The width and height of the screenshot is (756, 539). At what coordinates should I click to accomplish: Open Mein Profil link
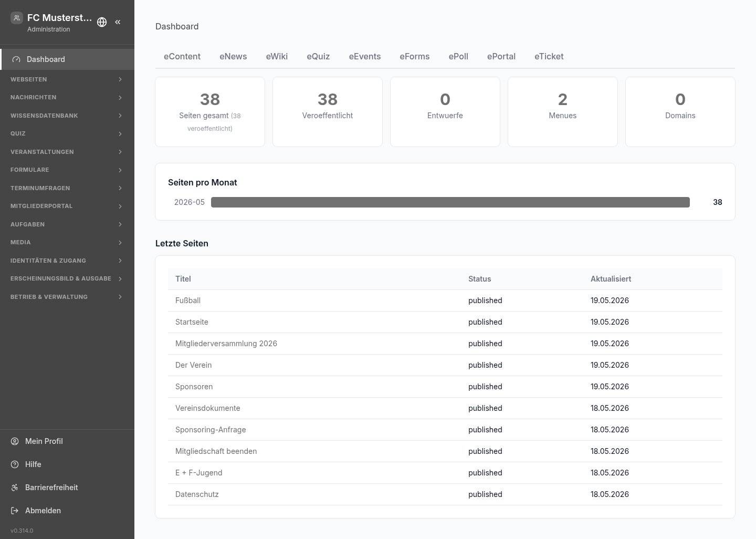[x=67, y=441]
